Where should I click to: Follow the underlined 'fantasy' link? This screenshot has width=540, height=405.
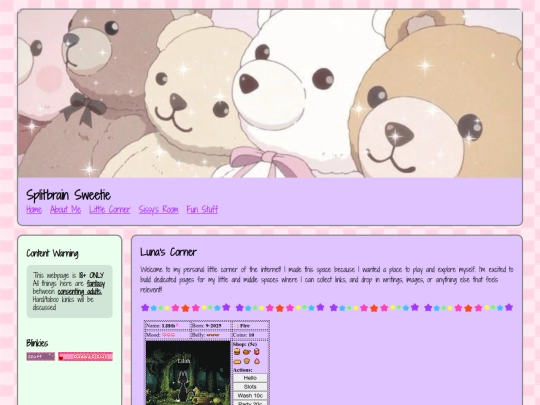96,284
